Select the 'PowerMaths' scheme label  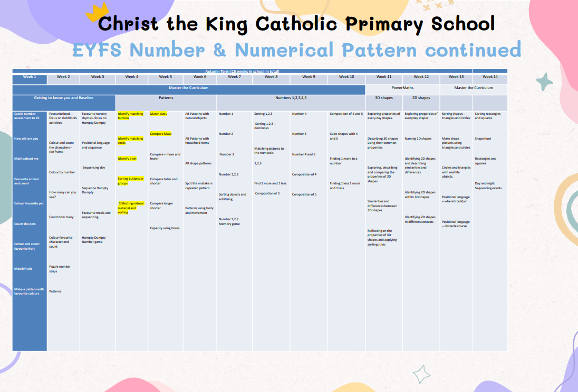pyautogui.click(x=402, y=88)
